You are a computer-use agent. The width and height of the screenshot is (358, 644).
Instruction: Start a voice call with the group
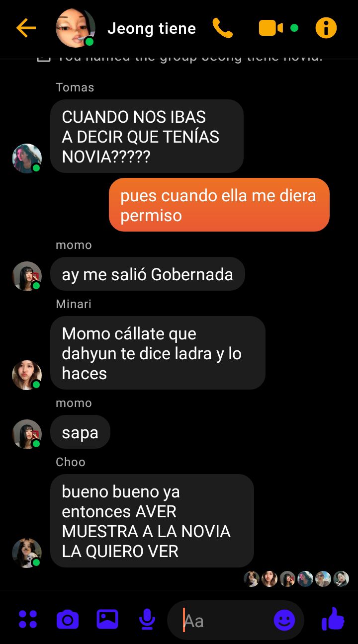[222, 28]
